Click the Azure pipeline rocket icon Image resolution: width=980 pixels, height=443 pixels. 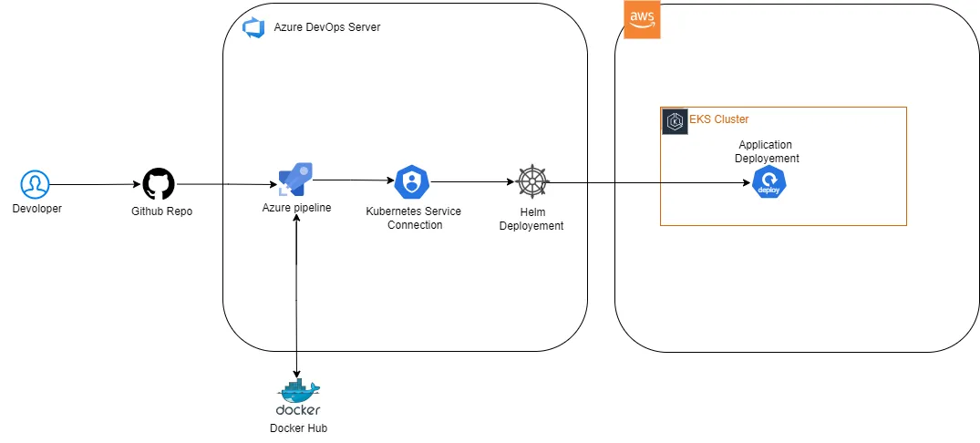tap(295, 180)
